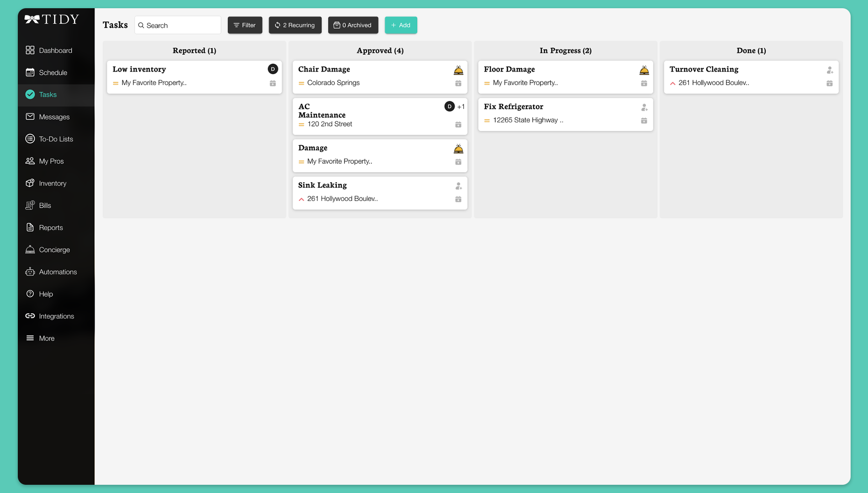Show the 2 Recurring tasks

click(295, 25)
